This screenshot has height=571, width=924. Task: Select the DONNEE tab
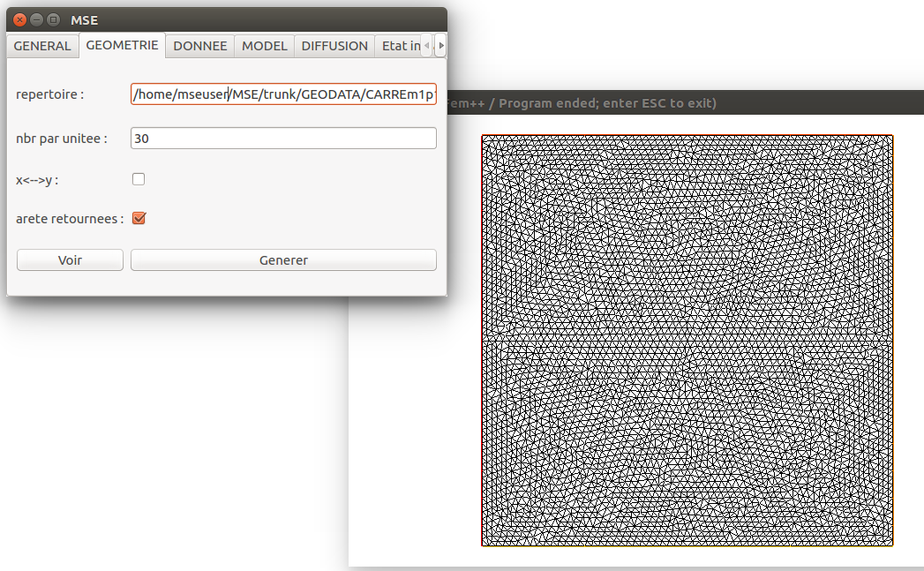click(x=199, y=45)
